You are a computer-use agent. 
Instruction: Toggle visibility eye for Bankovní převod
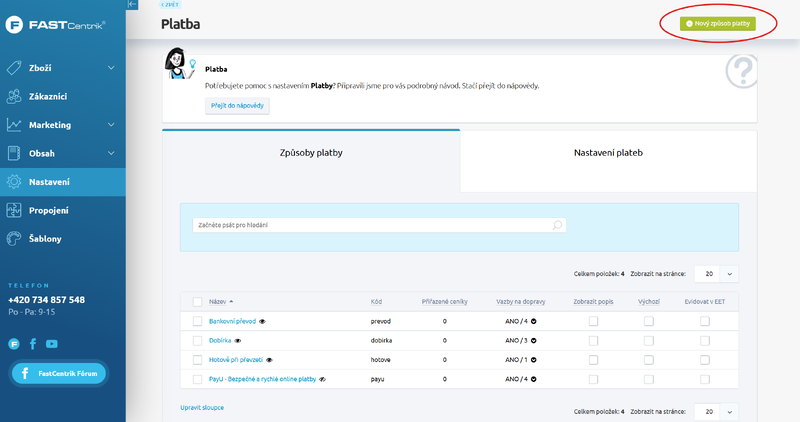pos(262,321)
